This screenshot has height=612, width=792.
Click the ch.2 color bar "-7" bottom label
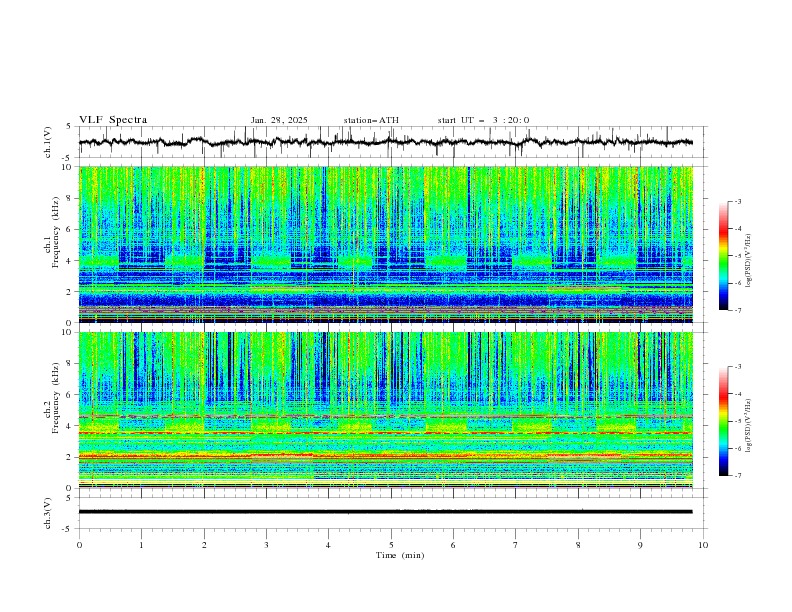click(738, 476)
